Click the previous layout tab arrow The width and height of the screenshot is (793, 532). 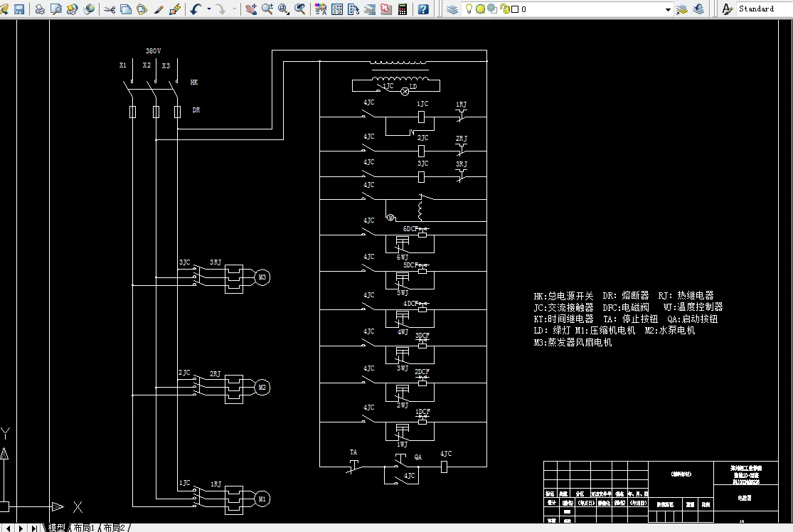(9, 528)
